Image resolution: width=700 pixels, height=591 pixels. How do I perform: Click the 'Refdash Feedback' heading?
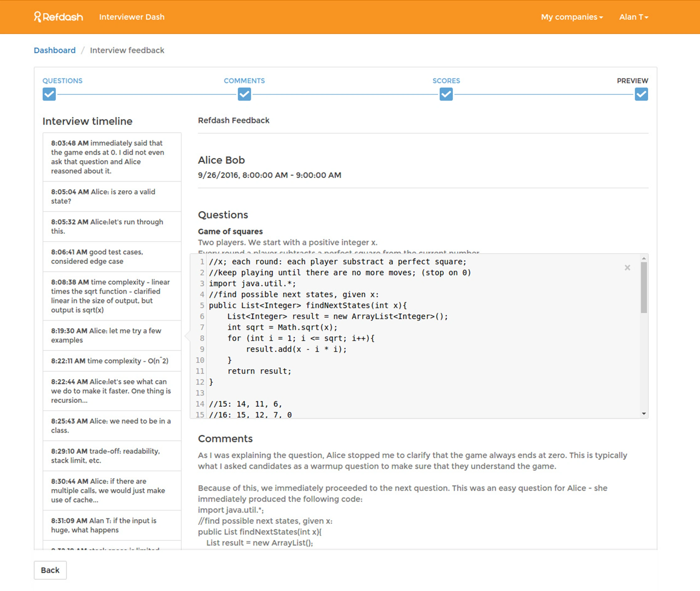234,120
